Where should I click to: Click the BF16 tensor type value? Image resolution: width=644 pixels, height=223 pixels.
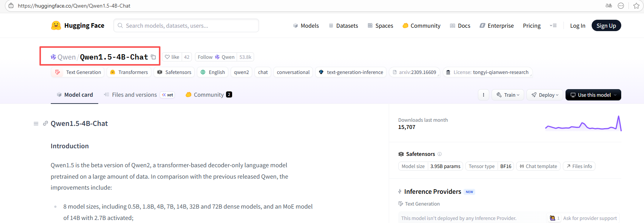(506, 166)
